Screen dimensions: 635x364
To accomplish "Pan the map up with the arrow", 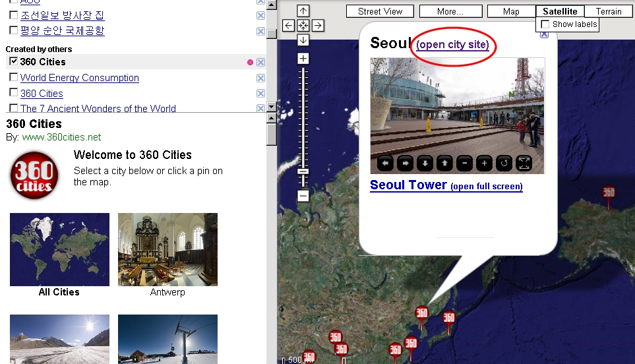I will (303, 11).
